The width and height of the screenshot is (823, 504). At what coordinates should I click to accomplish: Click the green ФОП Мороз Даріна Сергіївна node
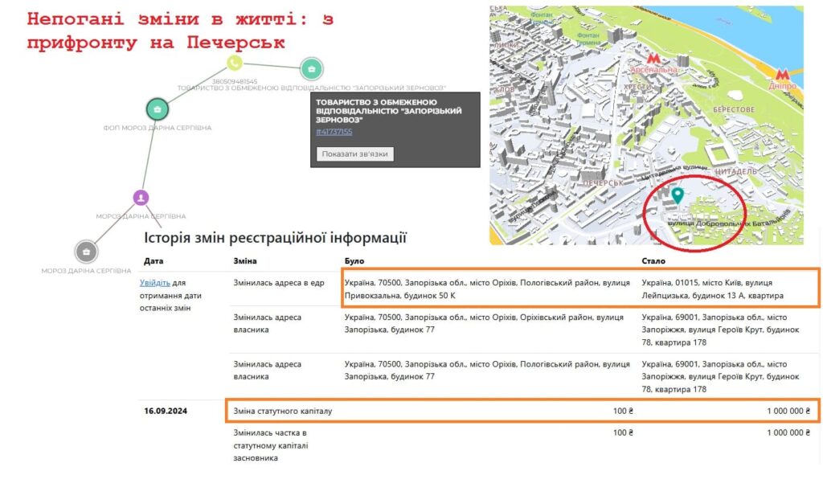point(157,109)
